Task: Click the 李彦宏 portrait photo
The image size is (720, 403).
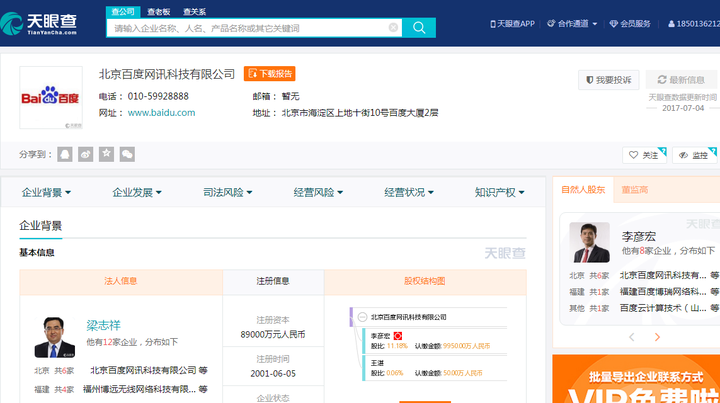Action: point(590,242)
